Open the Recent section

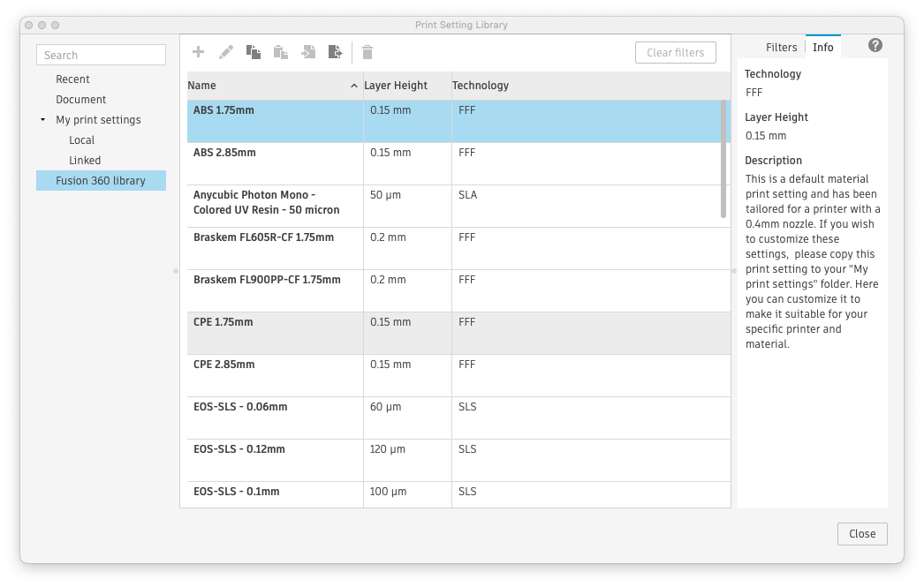(72, 79)
